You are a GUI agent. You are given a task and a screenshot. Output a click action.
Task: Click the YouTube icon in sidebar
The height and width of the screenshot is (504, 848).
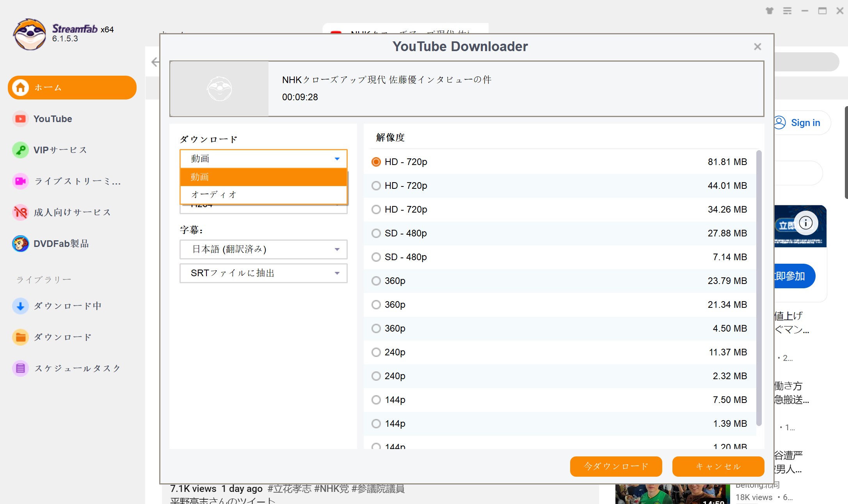pyautogui.click(x=21, y=119)
